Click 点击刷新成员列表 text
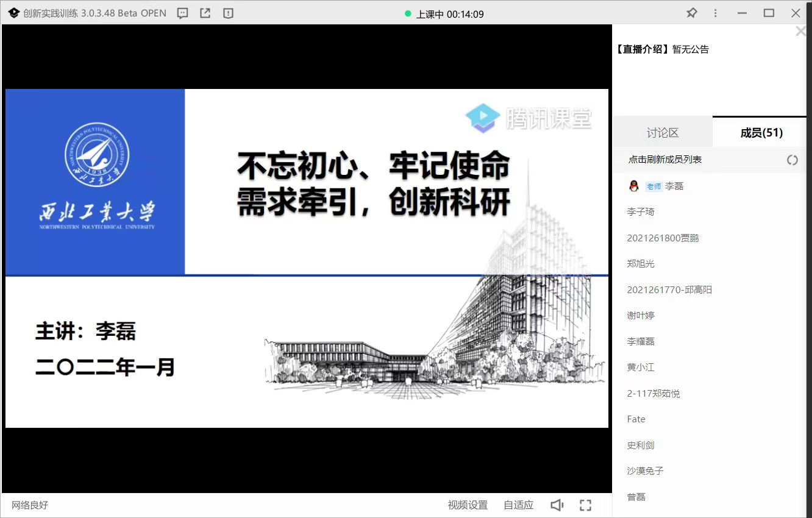This screenshot has height=518, width=812. 664,160
